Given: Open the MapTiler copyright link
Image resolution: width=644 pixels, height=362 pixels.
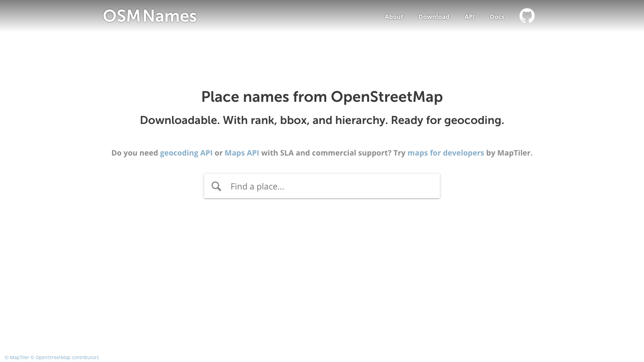Looking at the screenshot, I should click(x=17, y=357).
